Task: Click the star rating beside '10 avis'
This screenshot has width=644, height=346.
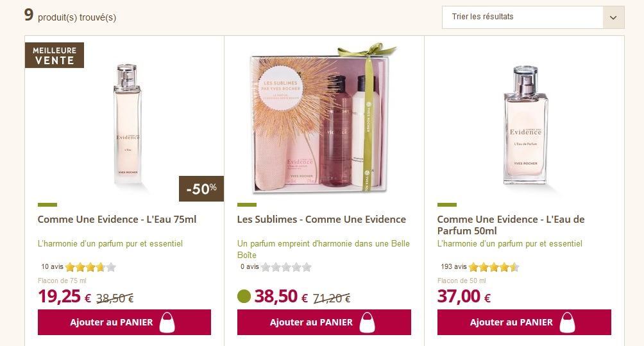Action: (x=90, y=267)
